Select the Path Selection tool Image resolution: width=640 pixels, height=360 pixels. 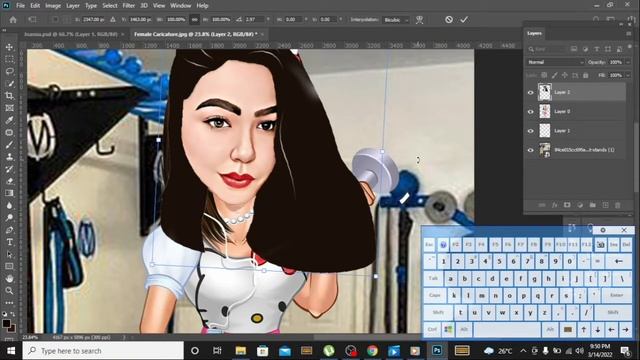click(9, 255)
